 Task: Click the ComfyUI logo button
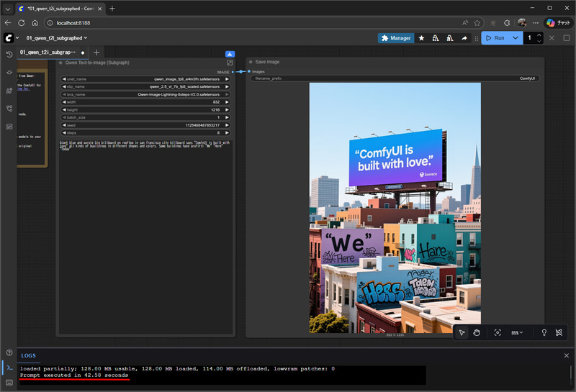click(9, 38)
